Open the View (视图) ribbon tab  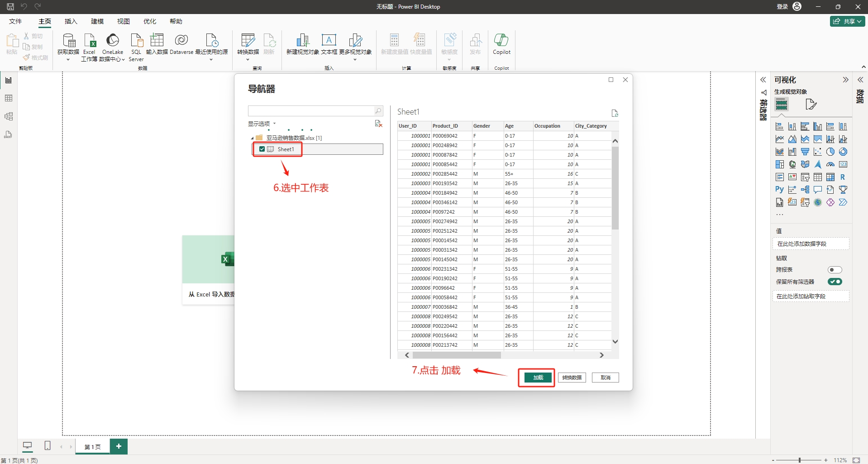click(x=124, y=21)
